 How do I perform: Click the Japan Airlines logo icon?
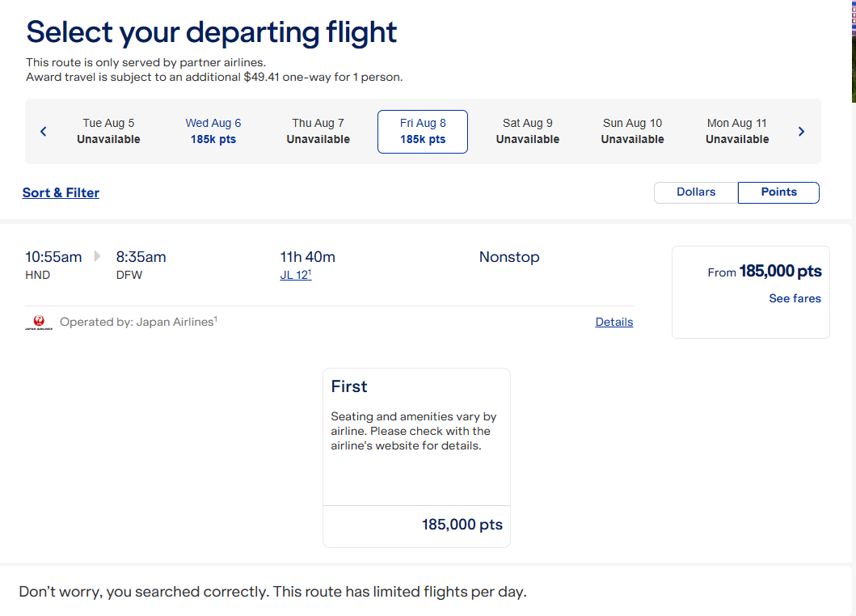(x=38, y=323)
